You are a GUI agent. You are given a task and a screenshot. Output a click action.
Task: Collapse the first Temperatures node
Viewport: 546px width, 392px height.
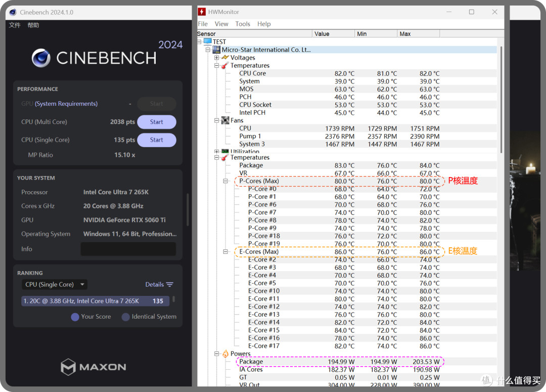tap(216, 66)
